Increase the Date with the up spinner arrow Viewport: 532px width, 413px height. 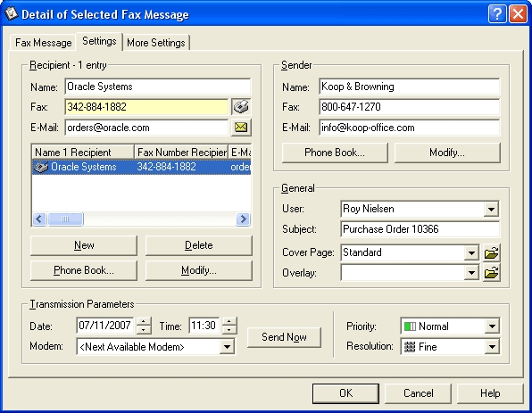point(144,321)
